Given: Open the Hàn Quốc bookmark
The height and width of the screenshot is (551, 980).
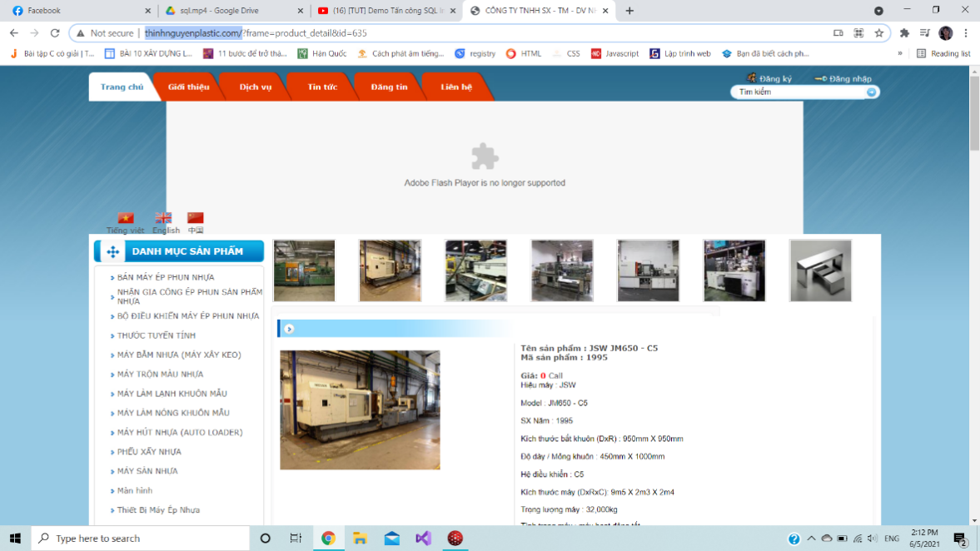Looking at the screenshot, I should 322,54.
